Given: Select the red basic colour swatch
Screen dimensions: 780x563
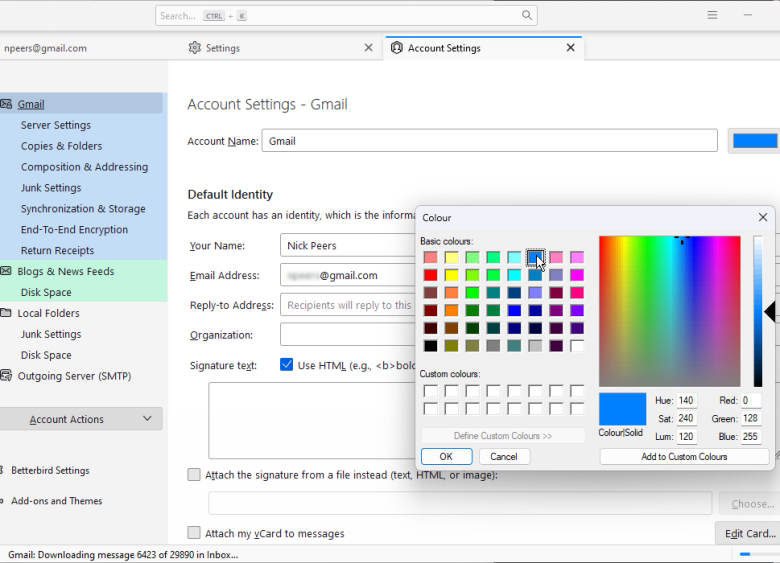Looking at the screenshot, I should tap(431, 275).
